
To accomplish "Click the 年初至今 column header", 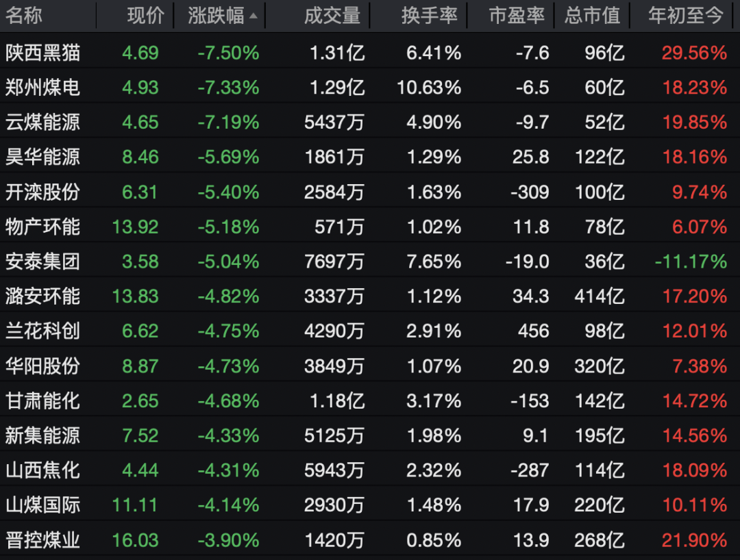I will [686, 16].
